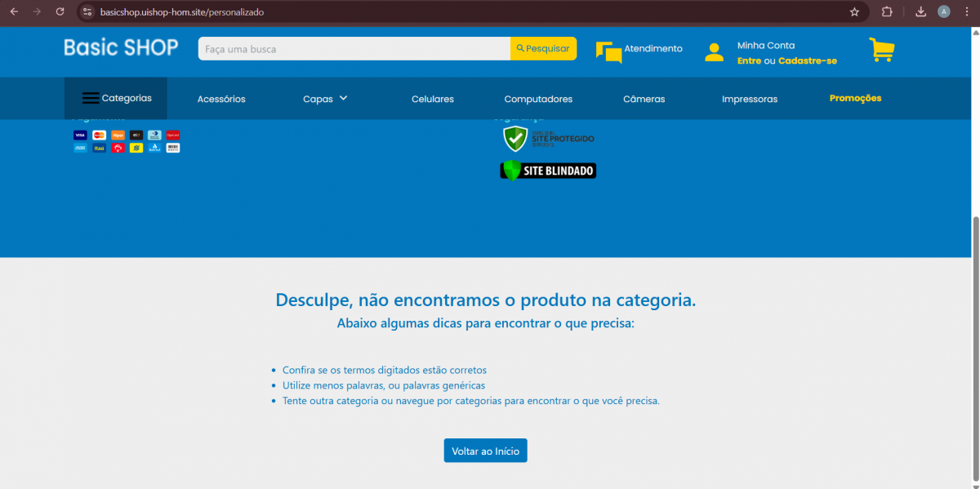Focus the Faça uma busca search field
980x489 pixels.
[x=354, y=49]
